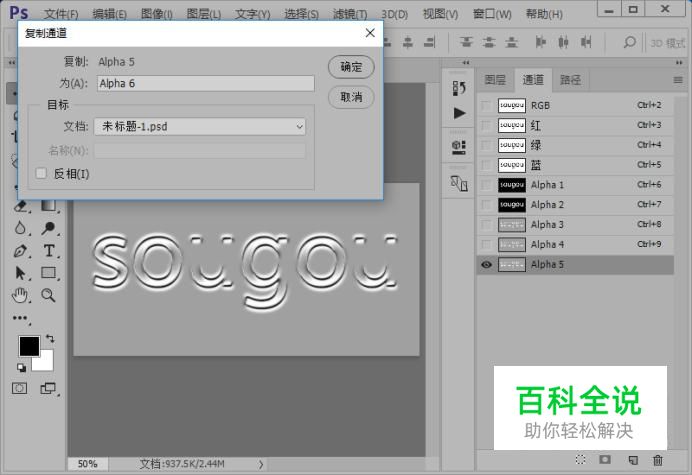Open the 滤镜(T) menu
This screenshot has width=692, height=475.
tap(350, 14)
